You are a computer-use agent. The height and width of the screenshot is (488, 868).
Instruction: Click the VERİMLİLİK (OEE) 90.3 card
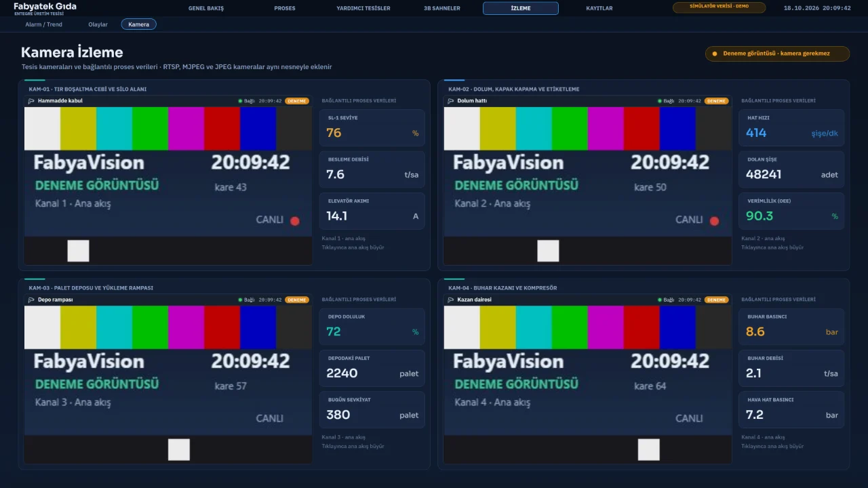click(x=791, y=211)
